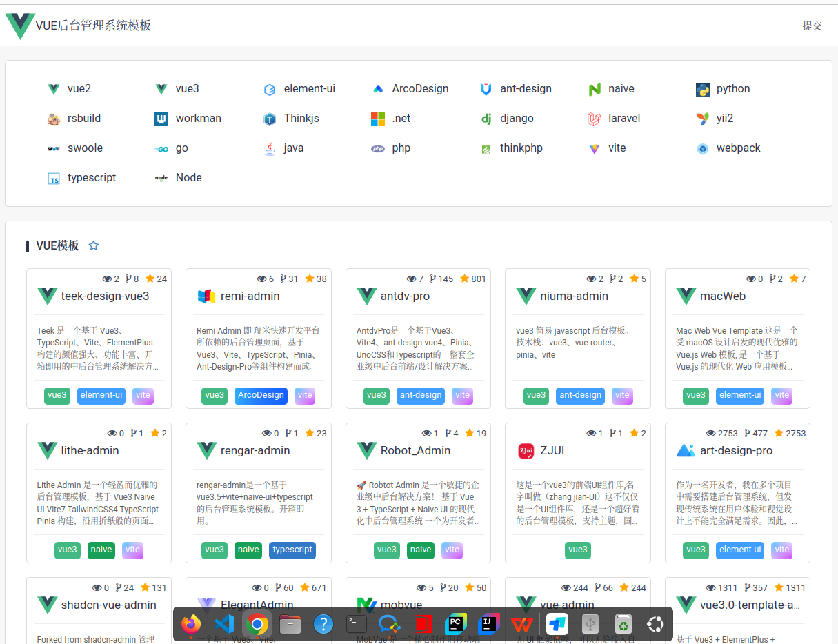Screen dimensions: 838x644
Task: Click the star count 801 on antdv-pro
Action: click(x=479, y=279)
